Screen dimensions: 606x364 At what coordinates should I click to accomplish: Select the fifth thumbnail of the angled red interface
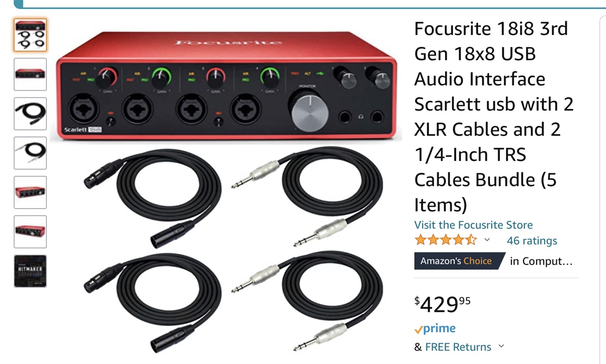pos(30,192)
